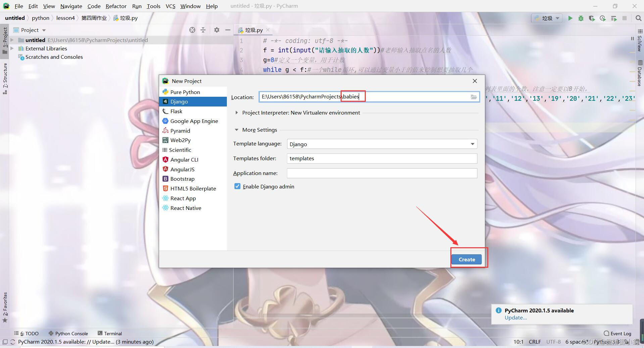Open the Python Console tool window
Screen dimensions: 644x348
click(x=68, y=333)
